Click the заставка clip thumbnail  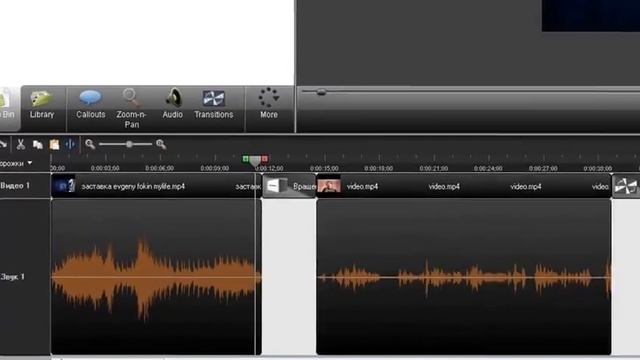(64, 186)
